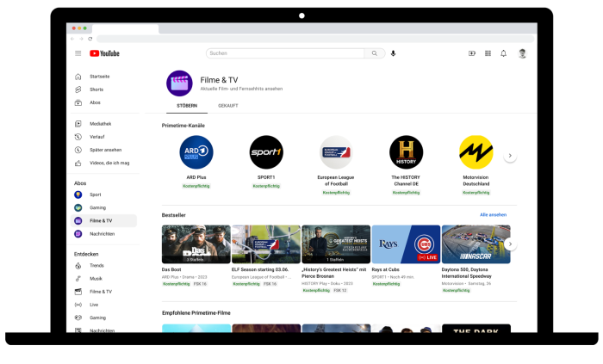The height and width of the screenshot is (364, 603).
Task: Open The HISTORY Channel DE logo
Action: [406, 152]
